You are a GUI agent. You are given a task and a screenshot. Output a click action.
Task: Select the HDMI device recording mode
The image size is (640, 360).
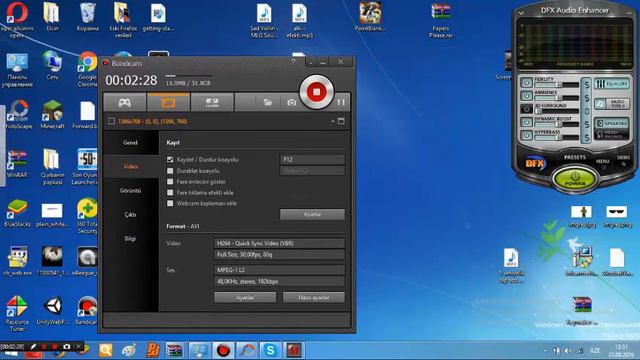click(212, 102)
